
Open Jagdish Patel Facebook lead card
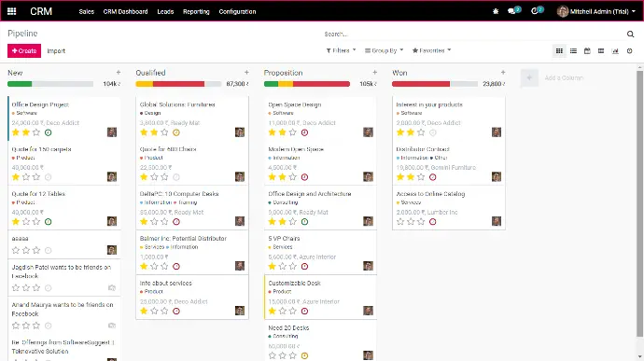coord(64,277)
